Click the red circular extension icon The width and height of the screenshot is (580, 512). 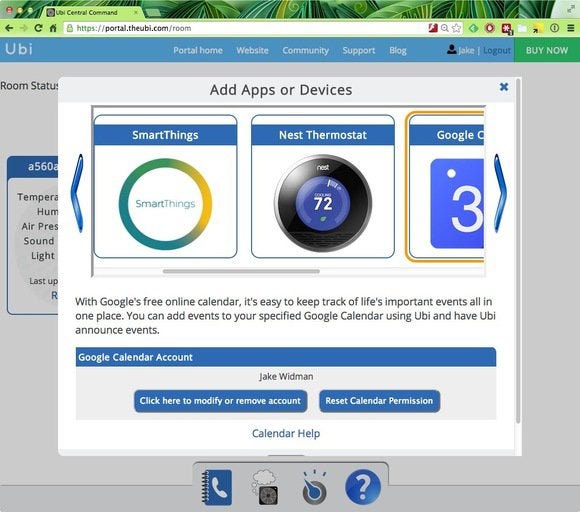[x=490, y=28]
